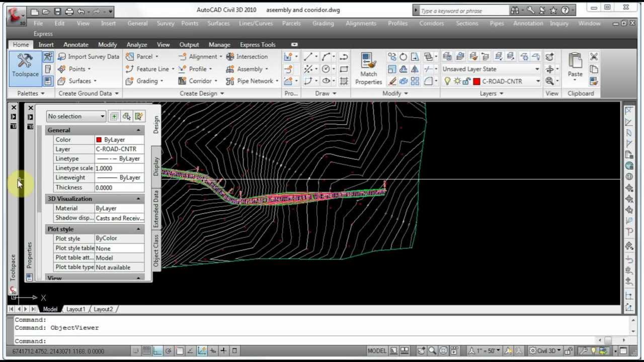Click the zoom magnifier icon in status bar
644x362 pixels.
433,351
